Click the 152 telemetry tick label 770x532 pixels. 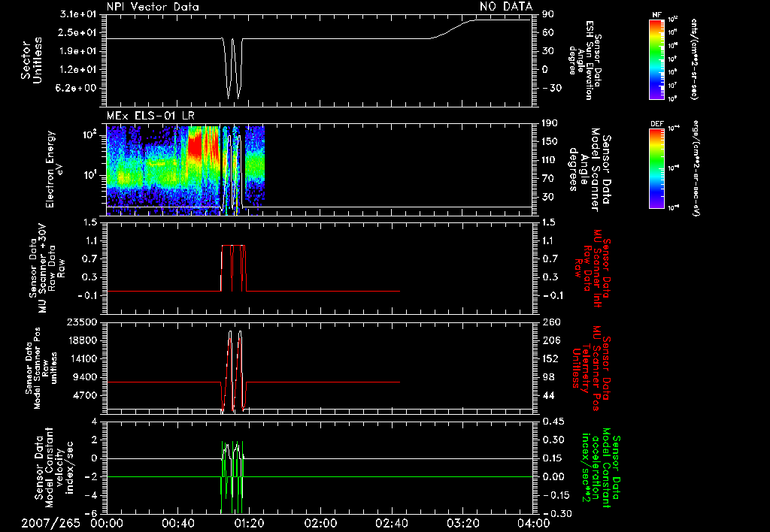point(551,358)
